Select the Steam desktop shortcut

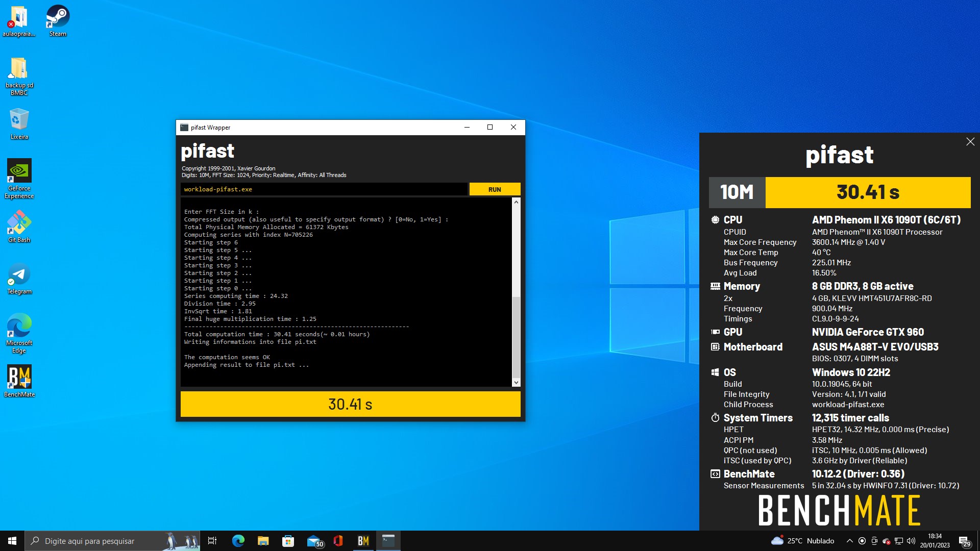58,21
